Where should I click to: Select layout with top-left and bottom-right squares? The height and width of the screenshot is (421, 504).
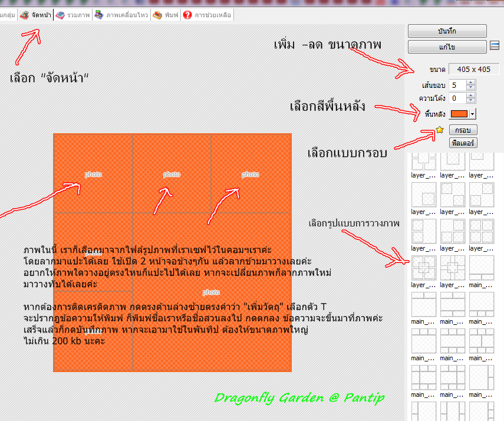pyautogui.click(x=453, y=195)
